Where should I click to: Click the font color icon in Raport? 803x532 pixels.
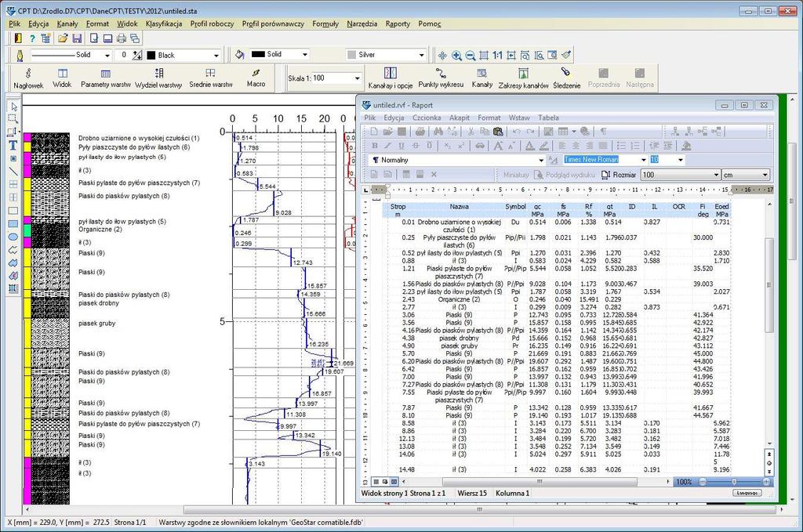coord(529,146)
